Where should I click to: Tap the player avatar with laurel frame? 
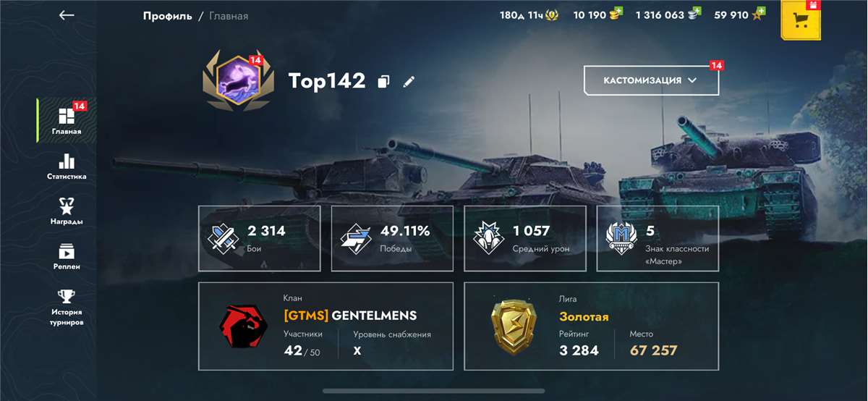pyautogui.click(x=230, y=81)
